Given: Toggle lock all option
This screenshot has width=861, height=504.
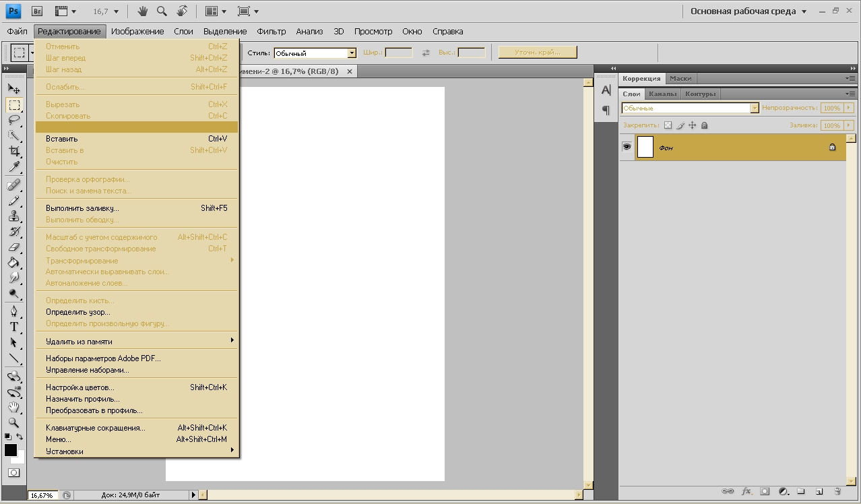Looking at the screenshot, I should coord(704,125).
